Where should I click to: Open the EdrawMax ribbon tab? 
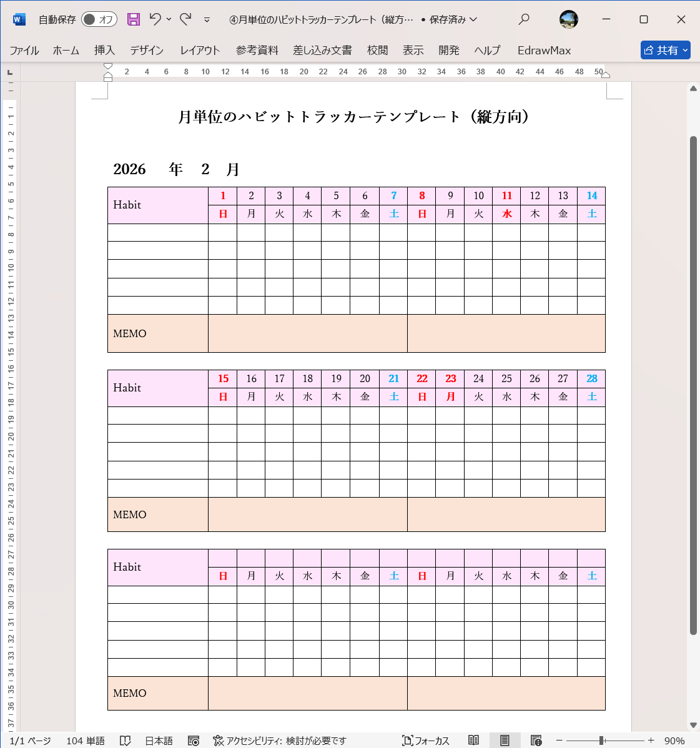tap(544, 50)
